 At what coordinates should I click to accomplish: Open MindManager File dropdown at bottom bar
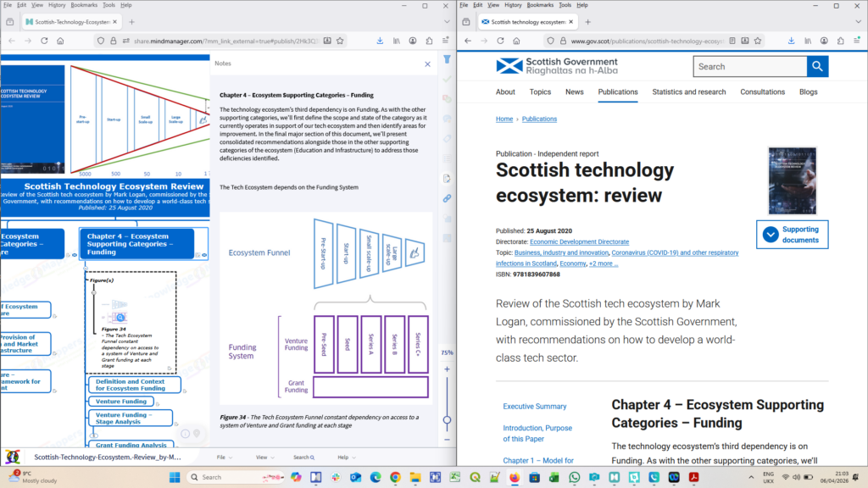point(224,457)
